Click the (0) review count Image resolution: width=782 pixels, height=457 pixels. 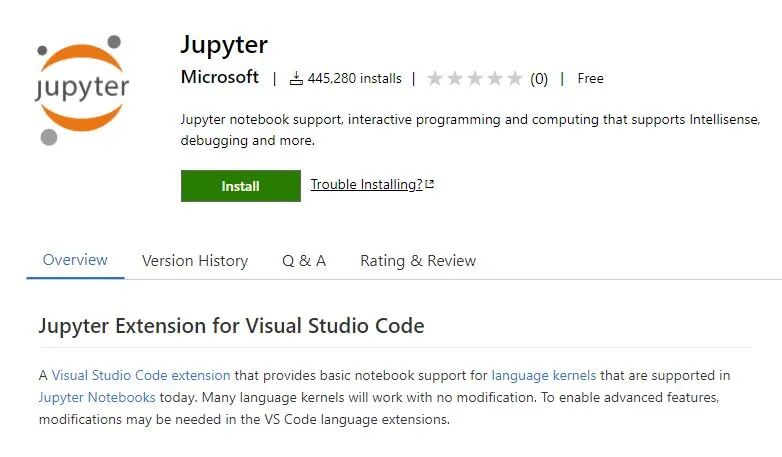tap(539, 78)
